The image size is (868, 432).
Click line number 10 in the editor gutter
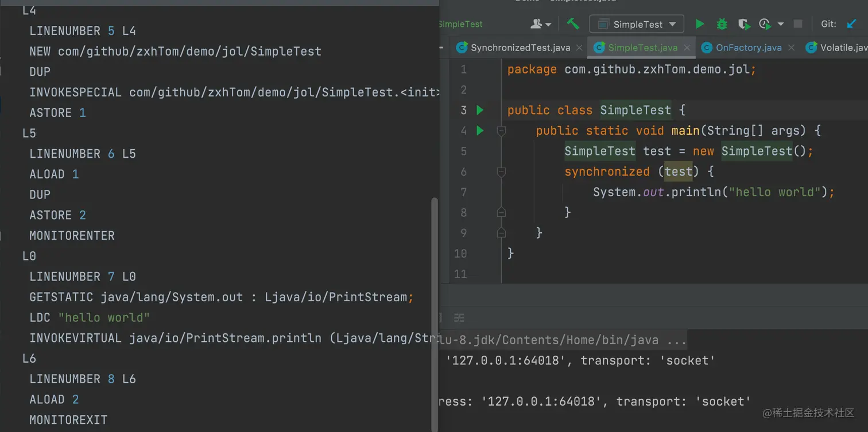coord(460,254)
